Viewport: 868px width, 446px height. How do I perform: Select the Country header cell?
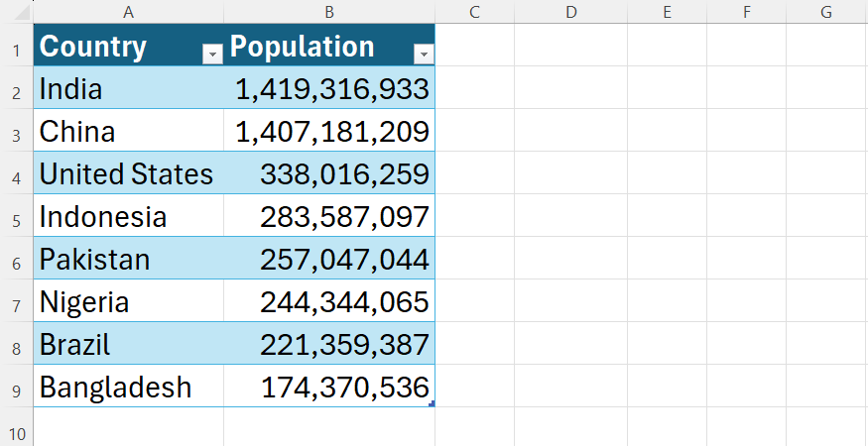click(128, 45)
